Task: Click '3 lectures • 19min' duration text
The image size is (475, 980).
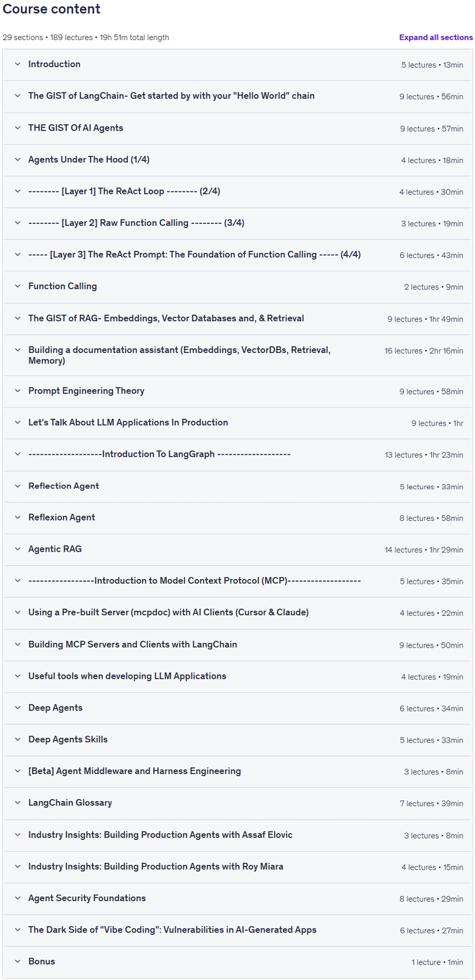Action: [x=432, y=223]
